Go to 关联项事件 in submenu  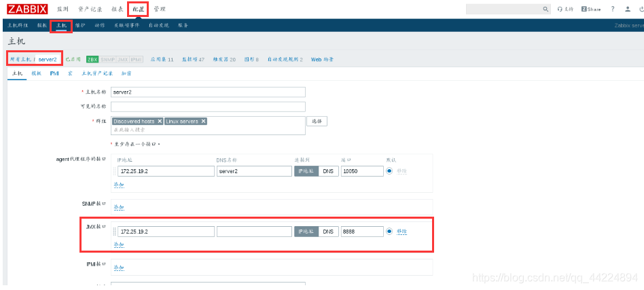click(127, 25)
